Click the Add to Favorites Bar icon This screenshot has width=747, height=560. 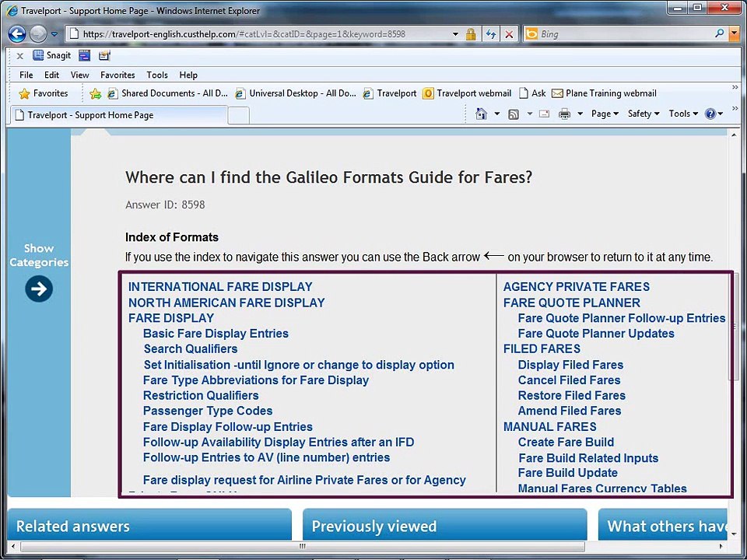[x=95, y=93]
